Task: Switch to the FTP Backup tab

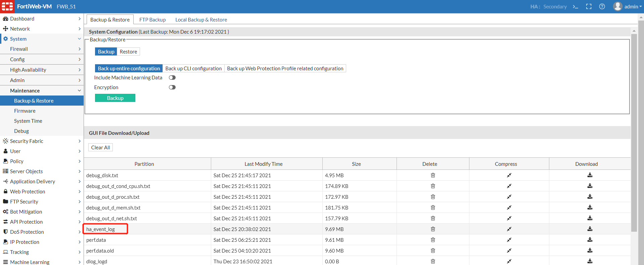Action: pos(152,20)
